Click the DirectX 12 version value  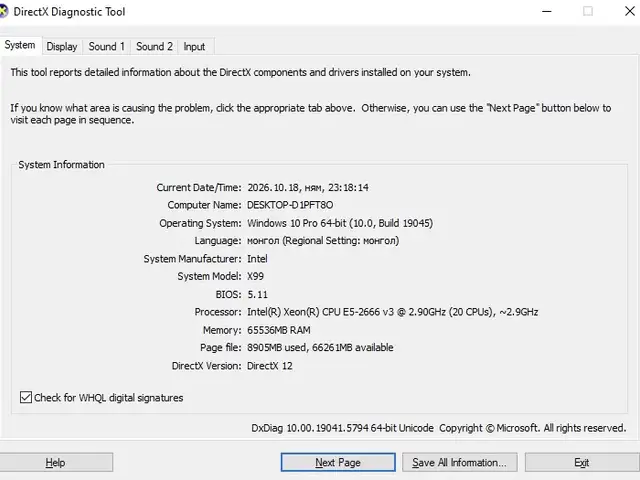(270, 366)
